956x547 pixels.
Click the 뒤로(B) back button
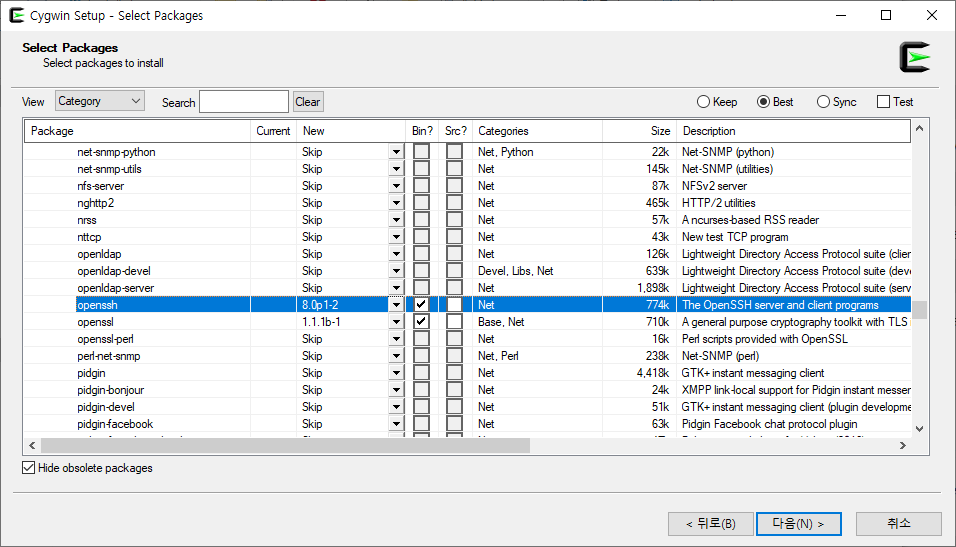point(711,524)
